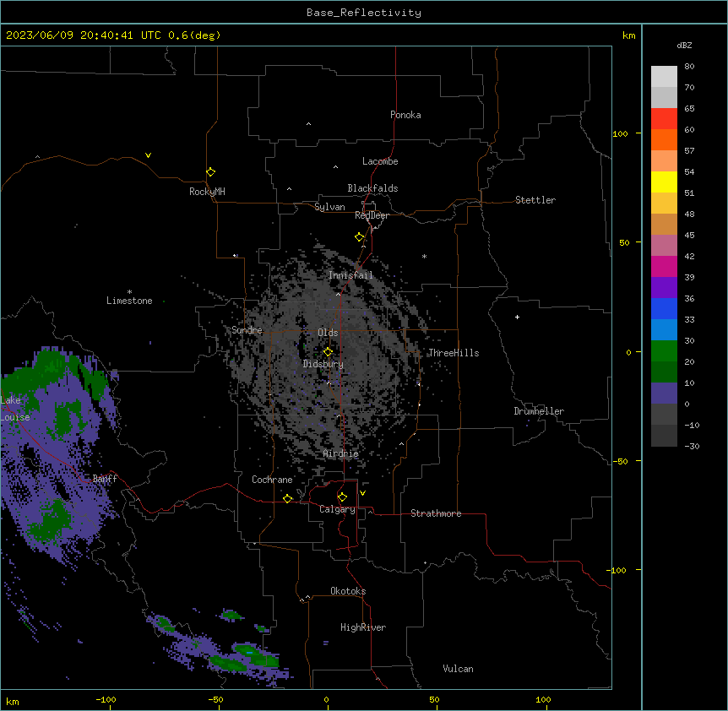Screen dimensions: 728x711
Task: Click the Calgary city label
Action: click(x=337, y=509)
